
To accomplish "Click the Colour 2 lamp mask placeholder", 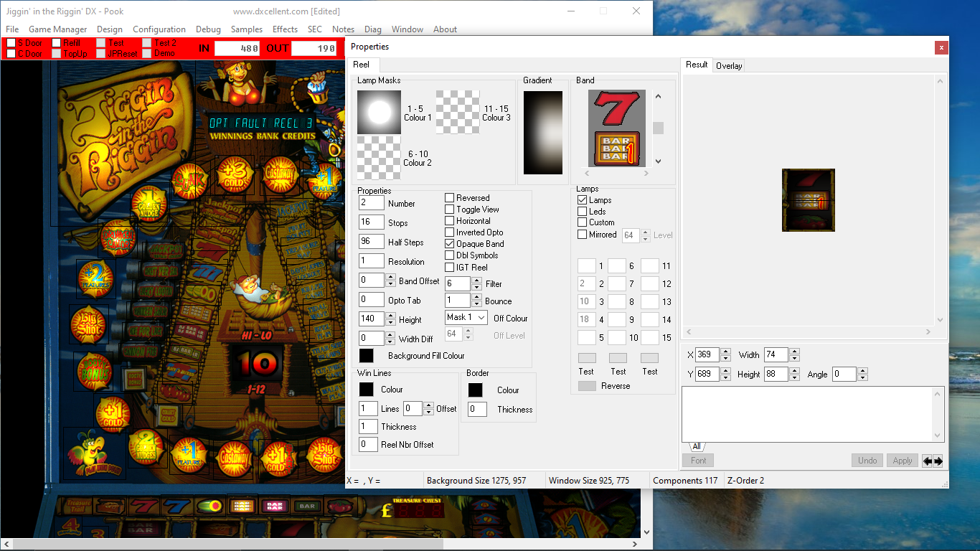I will click(x=379, y=158).
